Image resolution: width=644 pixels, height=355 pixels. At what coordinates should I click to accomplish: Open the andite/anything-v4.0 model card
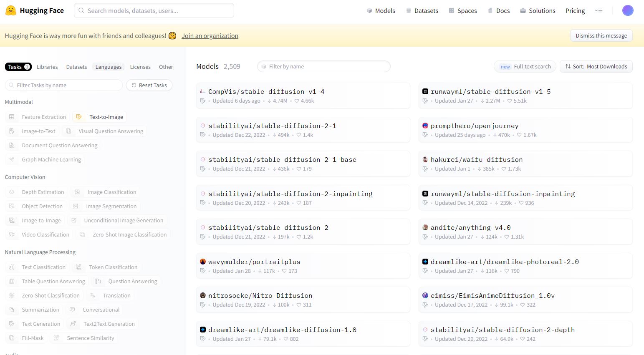click(x=525, y=232)
